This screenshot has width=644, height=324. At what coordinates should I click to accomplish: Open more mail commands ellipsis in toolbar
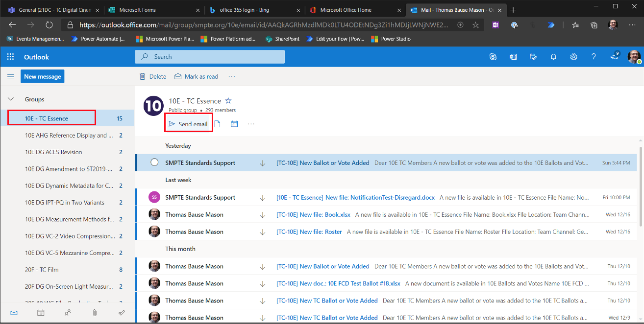(231, 76)
